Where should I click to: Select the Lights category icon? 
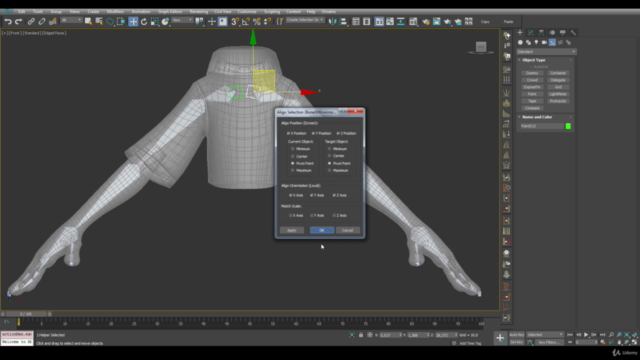click(536, 42)
